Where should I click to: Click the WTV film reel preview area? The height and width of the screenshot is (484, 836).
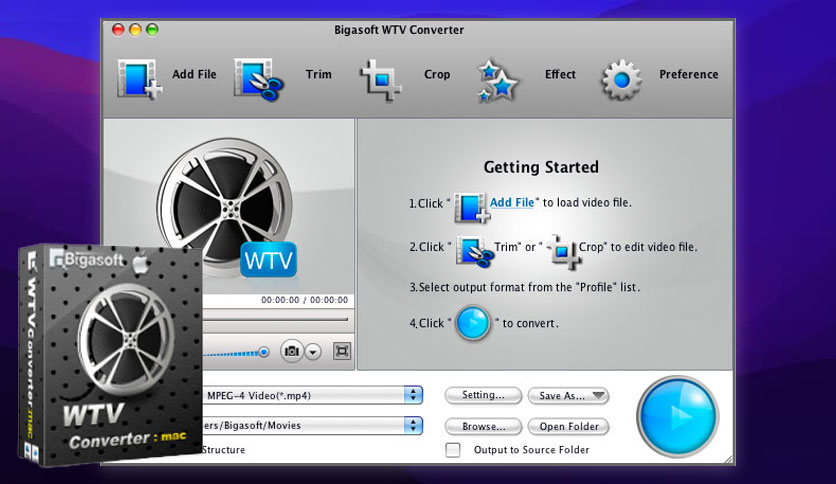(x=229, y=206)
